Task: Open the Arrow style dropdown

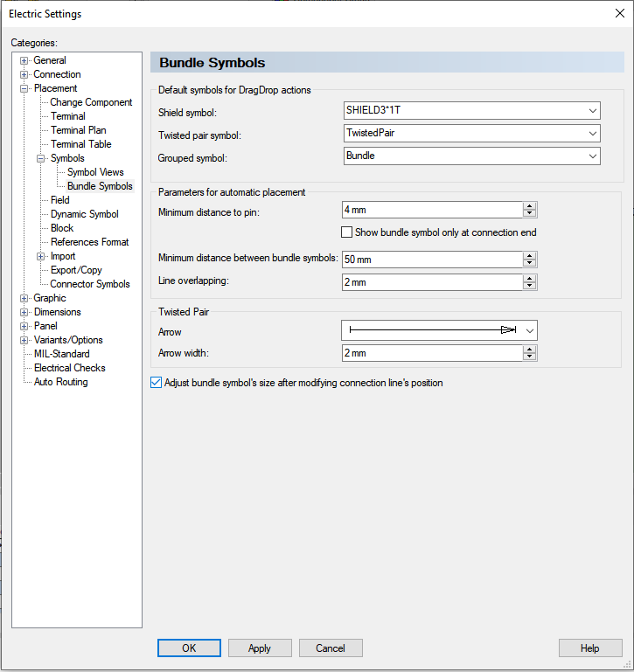Action: pos(529,330)
